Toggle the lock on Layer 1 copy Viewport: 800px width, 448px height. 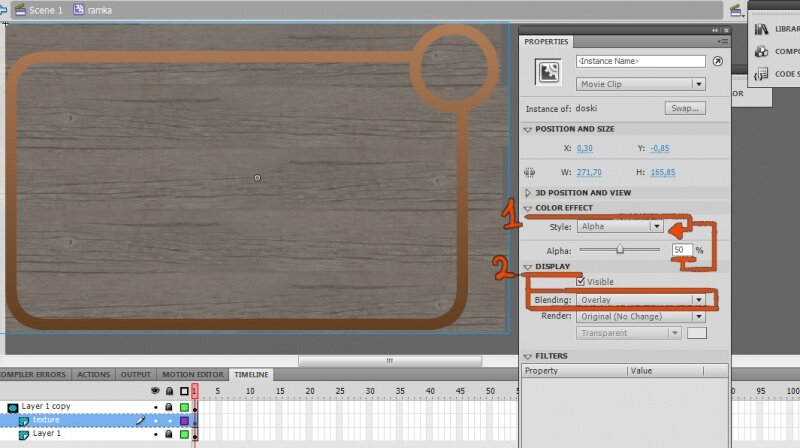(x=169, y=408)
